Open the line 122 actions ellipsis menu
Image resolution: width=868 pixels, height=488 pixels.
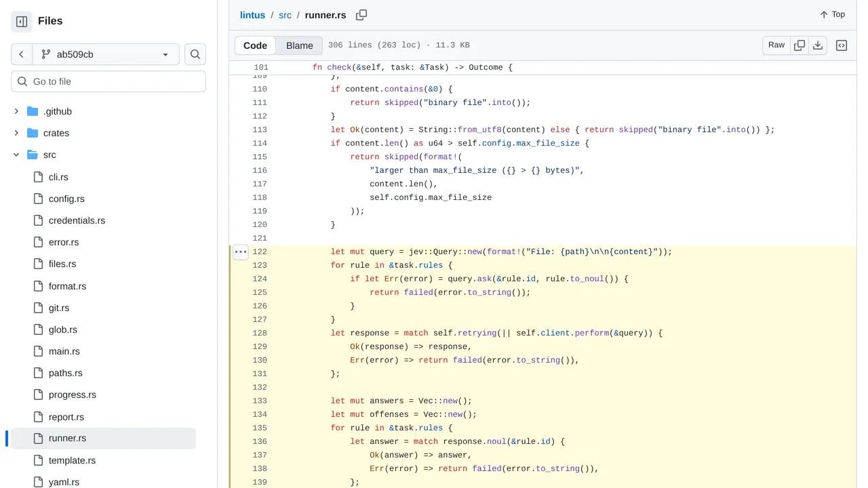coord(241,251)
